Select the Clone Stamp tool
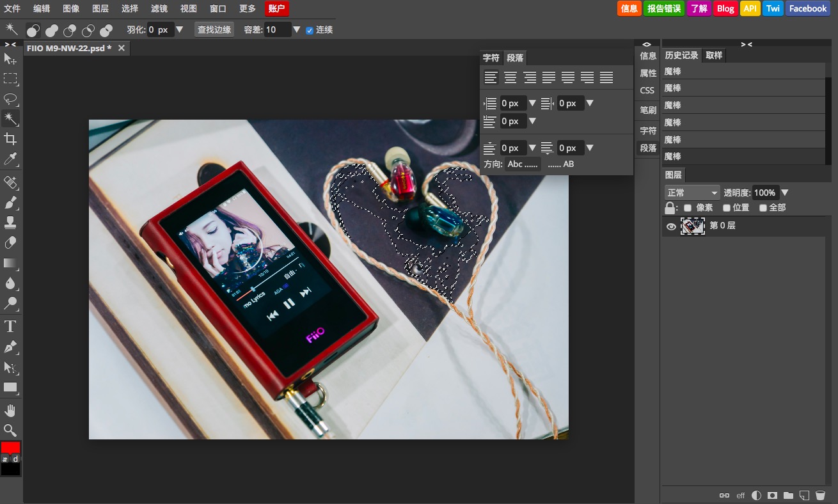This screenshot has width=838, height=504. tap(10, 223)
